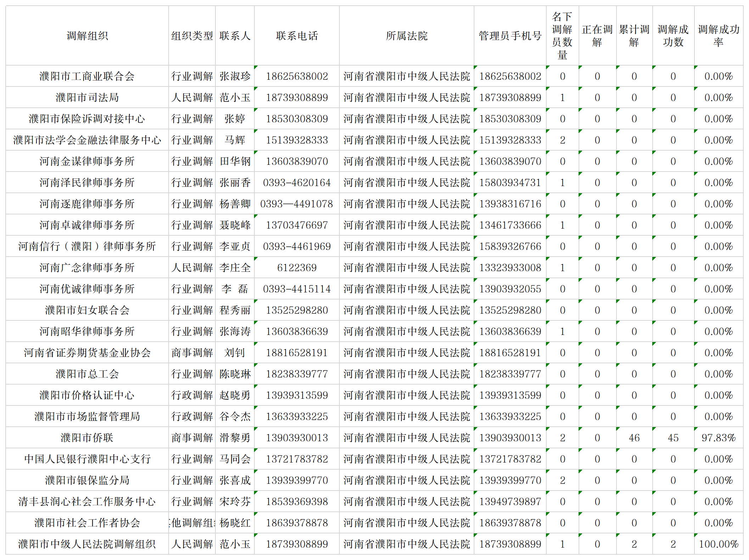Viewport: 749px width, 560px height.
Task: Click phone number 0393-4620164
Action: (297, 183)
